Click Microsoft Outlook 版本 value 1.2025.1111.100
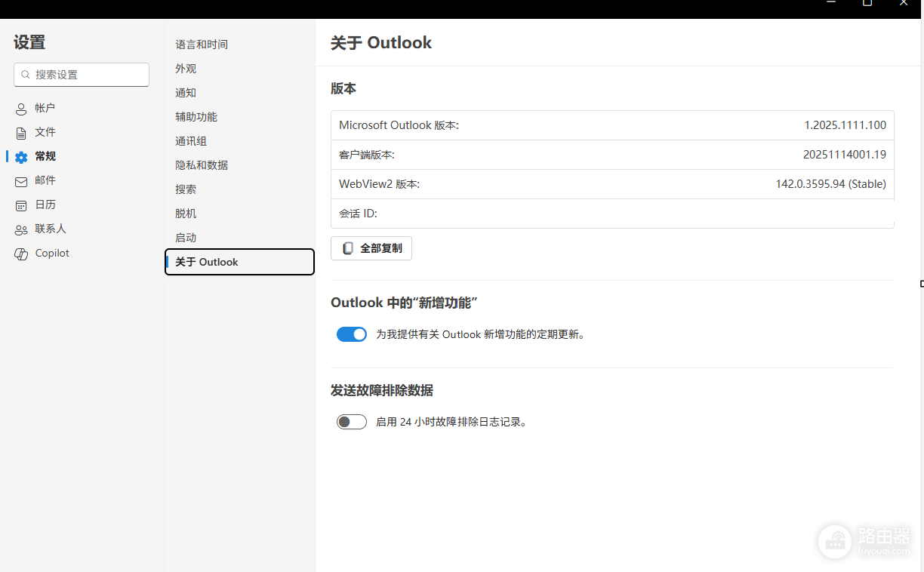 point(845,125)
